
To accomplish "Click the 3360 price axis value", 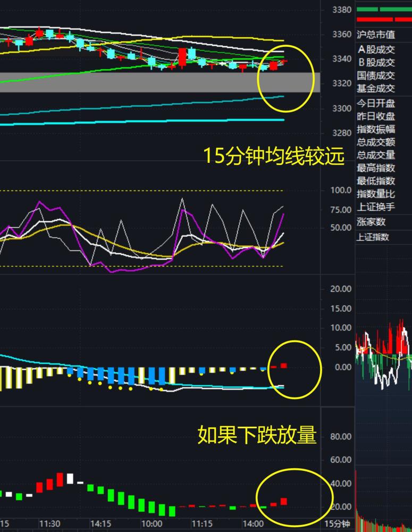I will [x=342, y=34].
